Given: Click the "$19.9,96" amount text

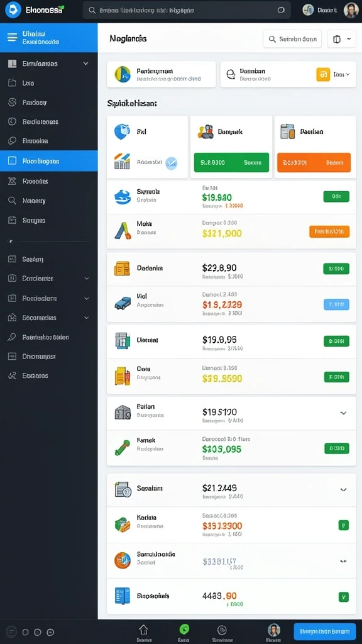Looking at the screenshot, I should 219,340.
